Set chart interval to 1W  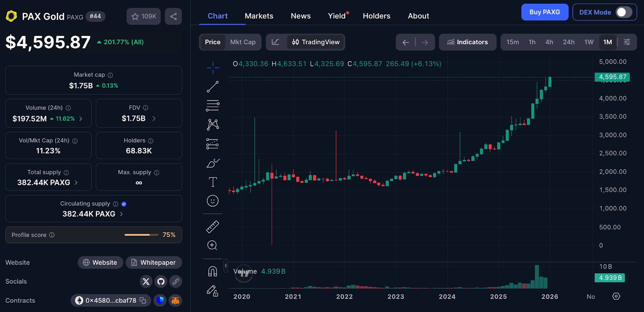[589, 42]
